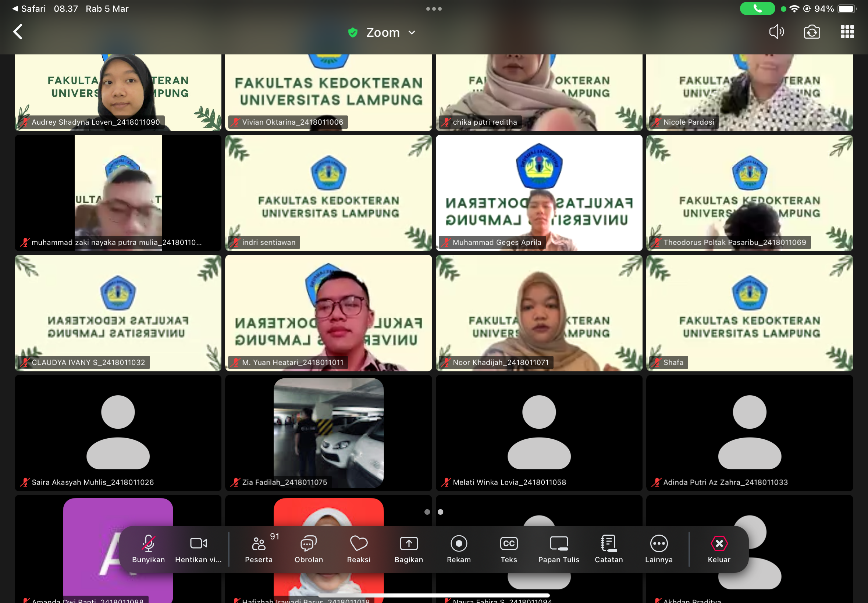
Task: Select indri sentiawan video tile
Action: pyautogui.click(x=328, y=193)
